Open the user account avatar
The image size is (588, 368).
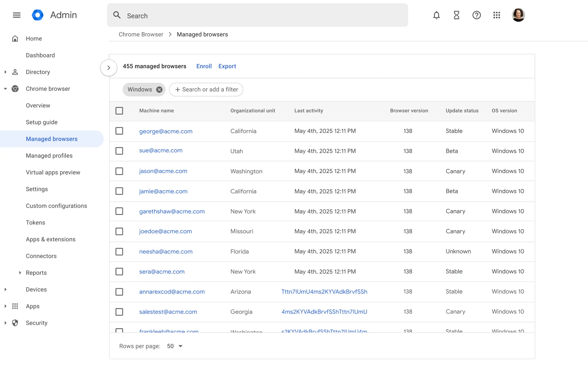(x=518, y=15)
